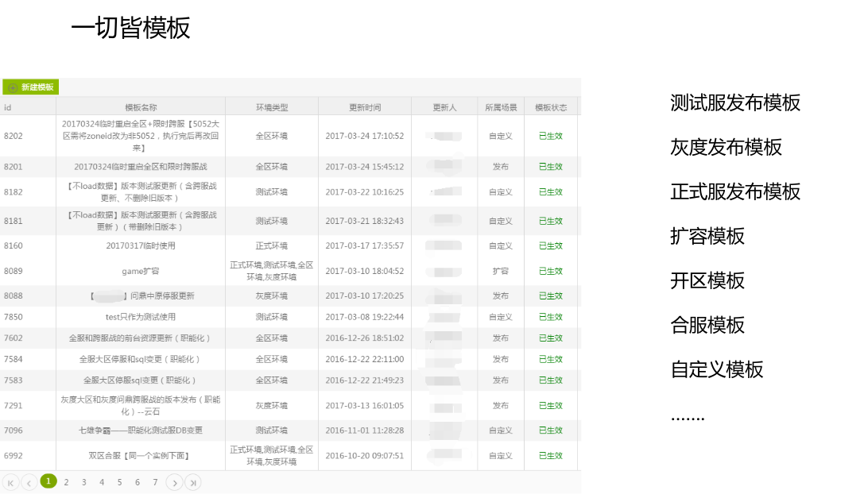Select the 20170317临时使用 template row
The width and height of the screenshot is (868, 502).
[141, 246]
